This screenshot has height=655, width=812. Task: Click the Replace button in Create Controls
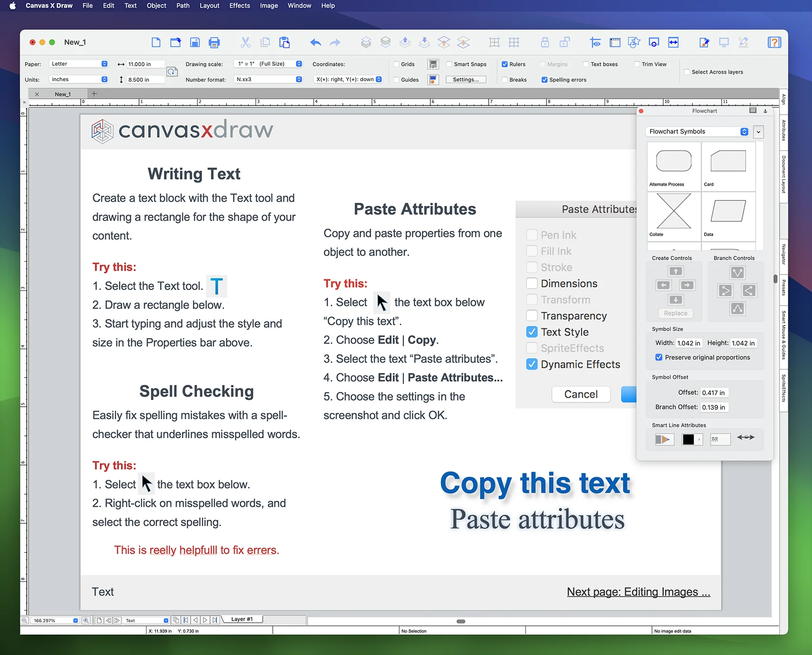675,313
